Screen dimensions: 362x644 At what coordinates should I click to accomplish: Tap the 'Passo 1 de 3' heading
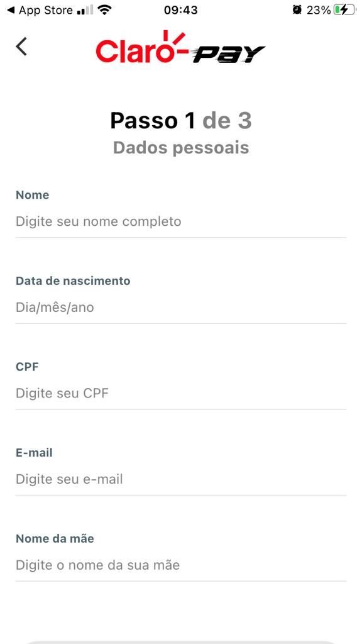(x=180, y=121)
